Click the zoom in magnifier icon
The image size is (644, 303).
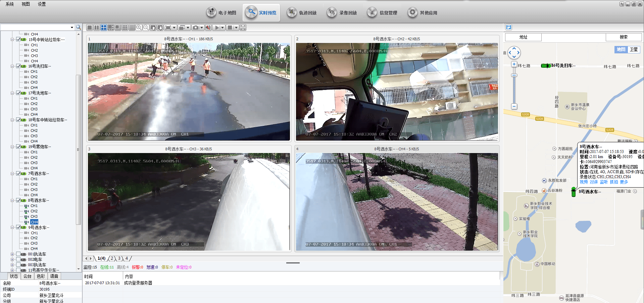coord(139,28)
